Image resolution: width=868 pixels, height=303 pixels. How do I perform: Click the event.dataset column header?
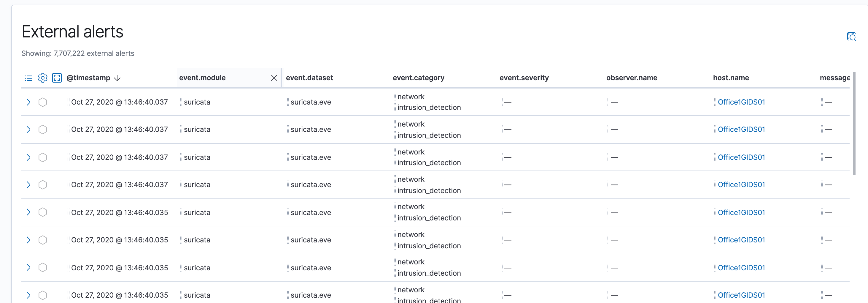tap(309, 78)
